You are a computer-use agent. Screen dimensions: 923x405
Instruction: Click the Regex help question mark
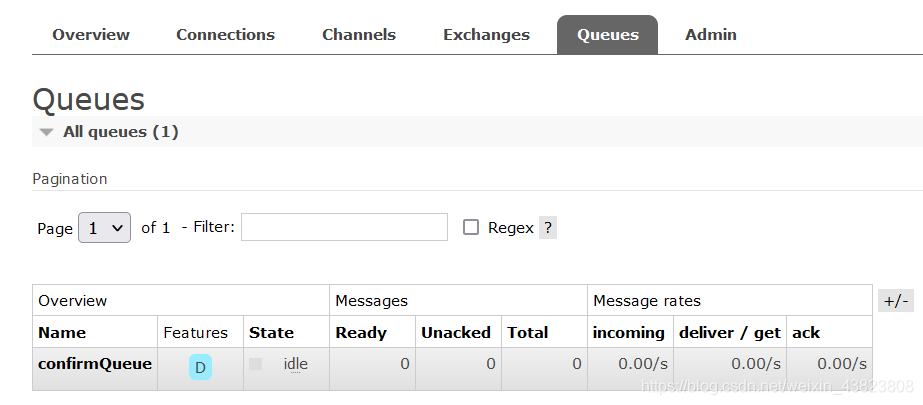(547, 227)
